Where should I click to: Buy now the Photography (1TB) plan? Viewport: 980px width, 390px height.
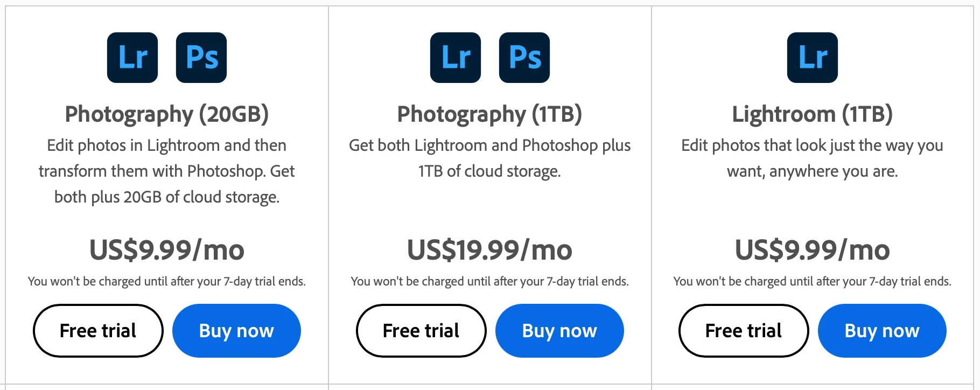point(559,331)
